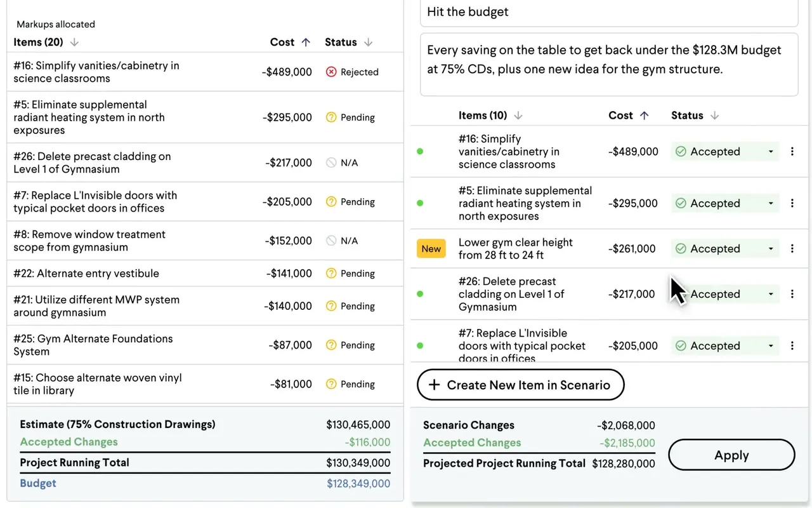Select left row #16: Simplify vanities/cabinetry
The height and width of the screenshot is (508, 812).
pyautogui.click(x=205, y=72)
